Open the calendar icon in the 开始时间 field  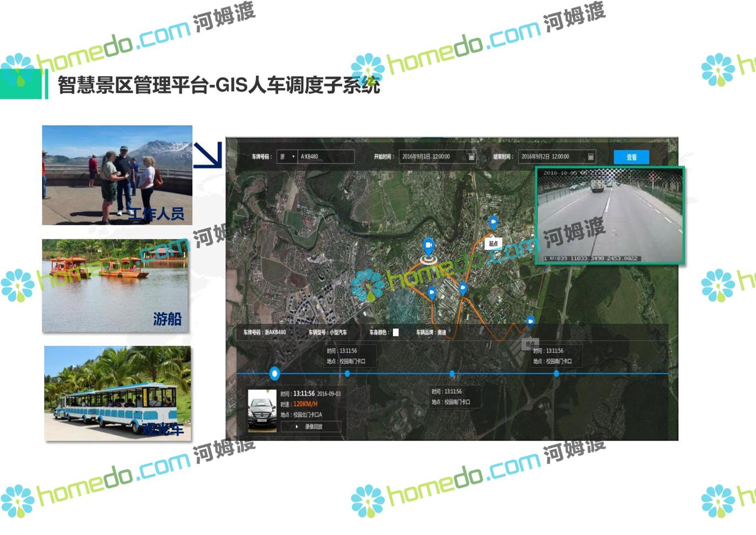(x=471, y=157)
